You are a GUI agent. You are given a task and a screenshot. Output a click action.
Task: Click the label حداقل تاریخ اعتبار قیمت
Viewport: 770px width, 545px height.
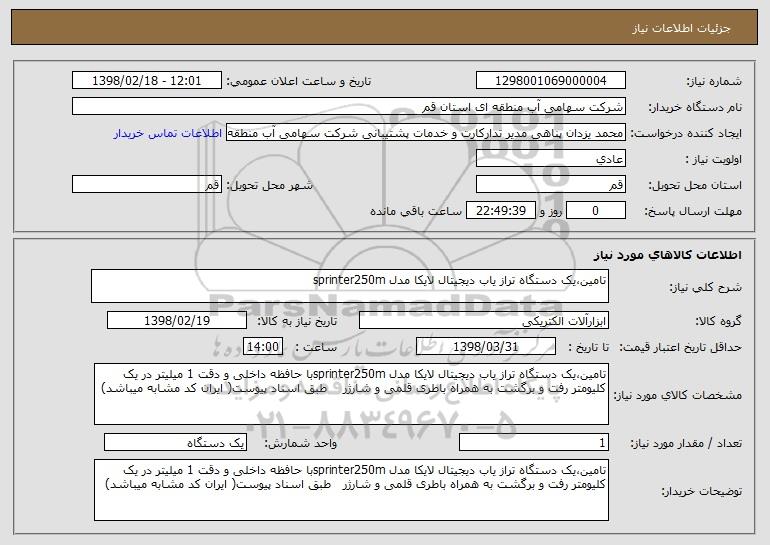coord(680,348)
